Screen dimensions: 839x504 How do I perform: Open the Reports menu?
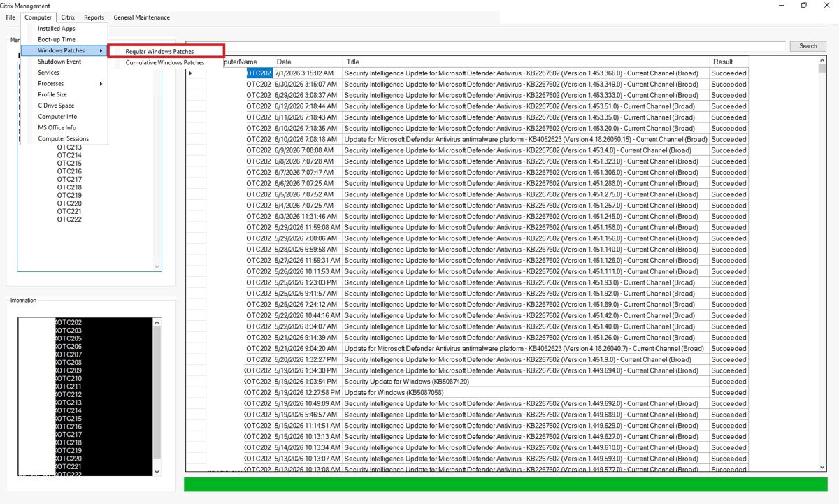click(x=94, y=17)
